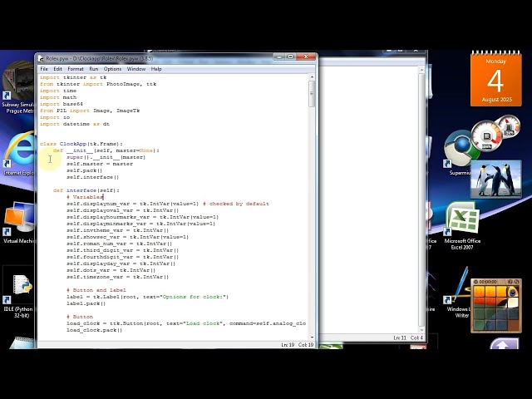Screen dimensions: 532x399
Task: Click the Subway Simulator Prague Metro desktop icon
Action: point(17,87)
